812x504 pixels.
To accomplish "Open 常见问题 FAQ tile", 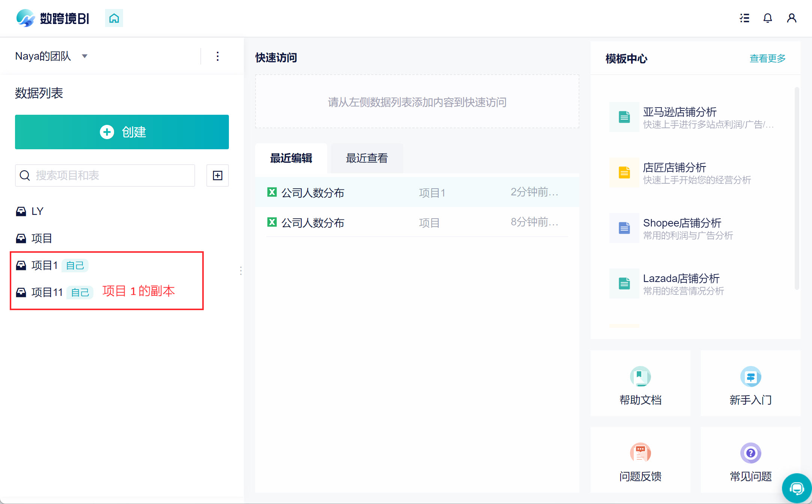I will pyautogui.click(x=750, y=460).
